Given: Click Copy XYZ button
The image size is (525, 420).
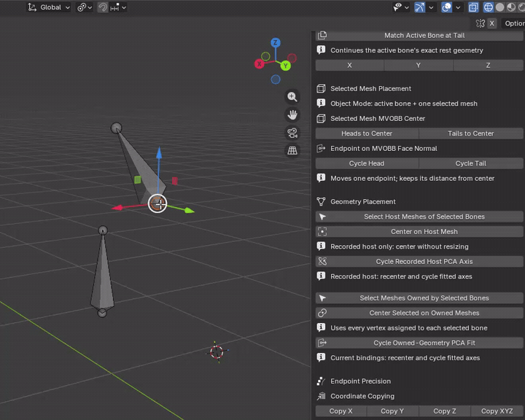Looking at the screenshot, I should pos(497,411).
